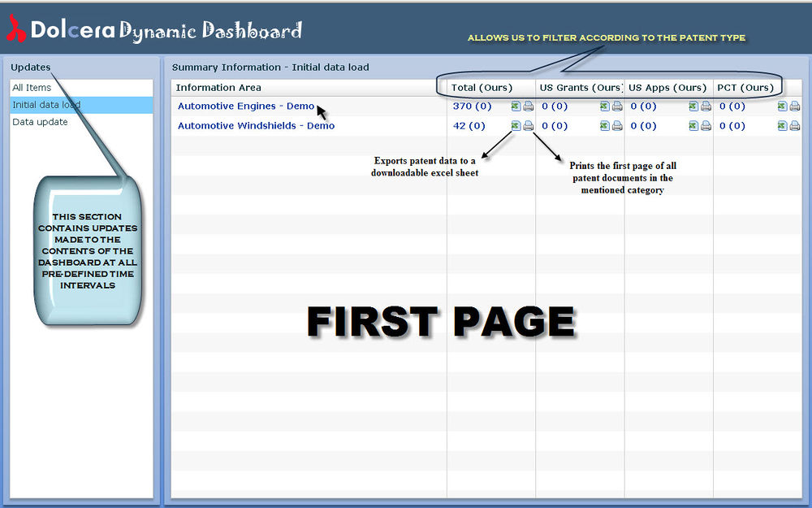812x508 pixels.
Task: Print Automotive Engines PCT documents
Action: pos(794,106)
